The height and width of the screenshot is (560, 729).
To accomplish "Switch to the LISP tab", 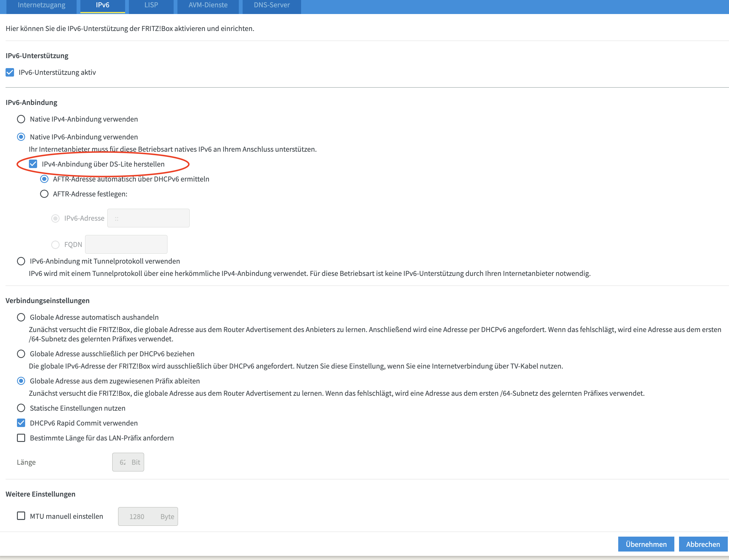I will [x=151, y=5].
